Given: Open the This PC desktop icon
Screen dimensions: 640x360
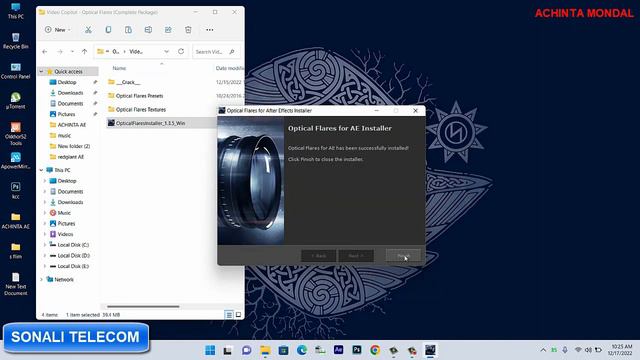Looking at the screenshot, I should tap(16, 11).
